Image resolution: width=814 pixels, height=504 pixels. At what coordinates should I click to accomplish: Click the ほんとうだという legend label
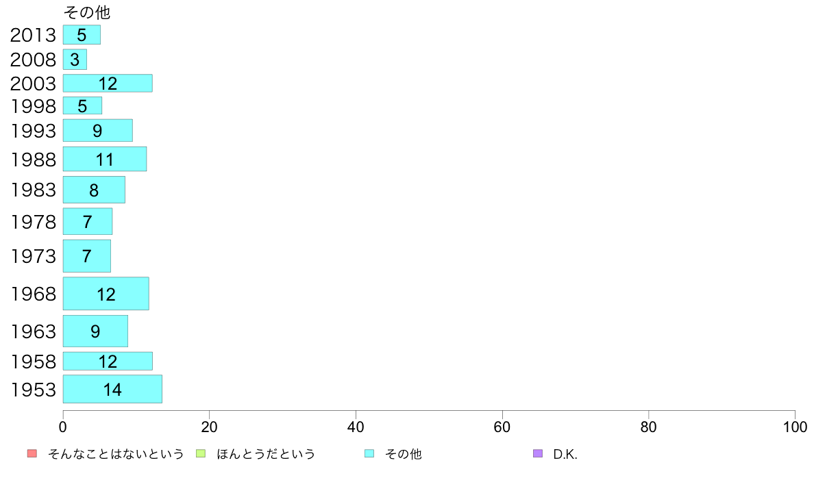tap(266, 454)
